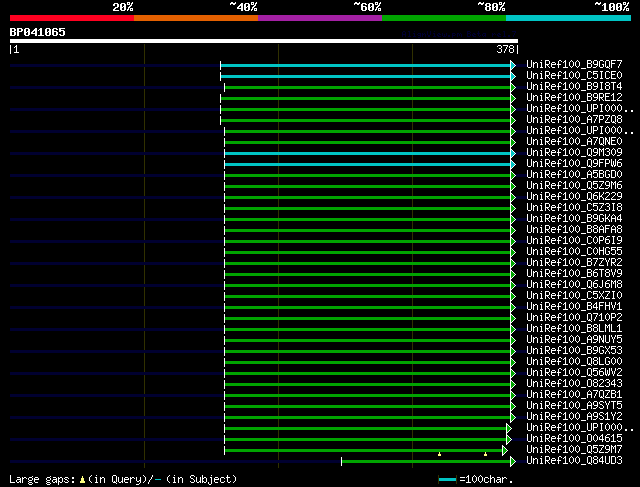Click the first yellow gap marker in Q5Z9M7 row
This screenshot has width=640, height=487.
[x=439, y=454]
